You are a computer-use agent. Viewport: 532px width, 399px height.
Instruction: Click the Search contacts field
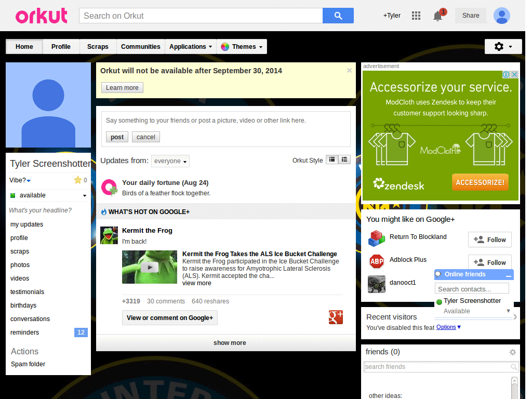472,289
